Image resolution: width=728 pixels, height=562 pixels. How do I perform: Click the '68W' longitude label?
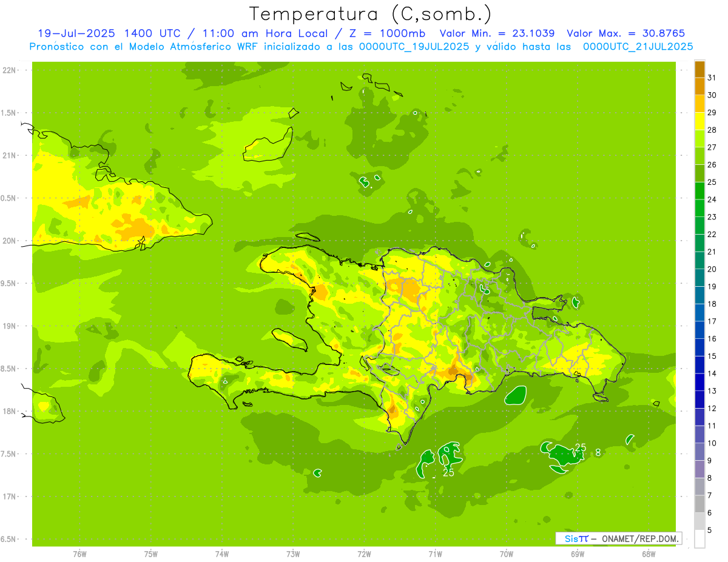[649, 554]
